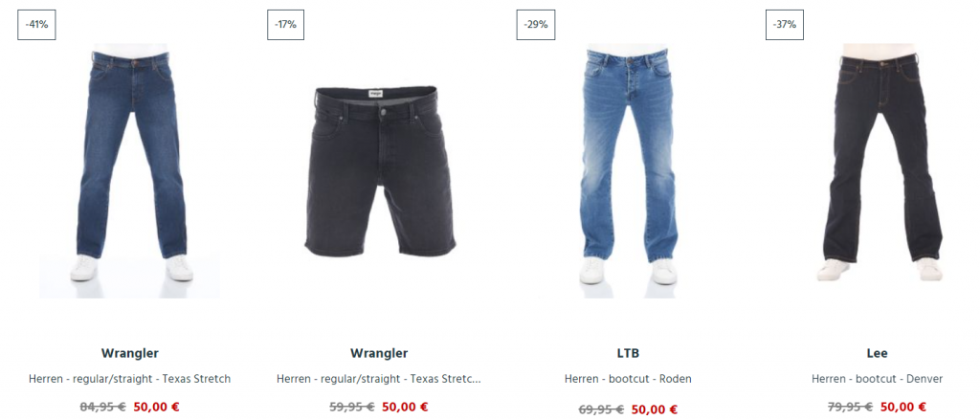Open Wrangler brand title above the shorts description

click(x=379, y=353)
